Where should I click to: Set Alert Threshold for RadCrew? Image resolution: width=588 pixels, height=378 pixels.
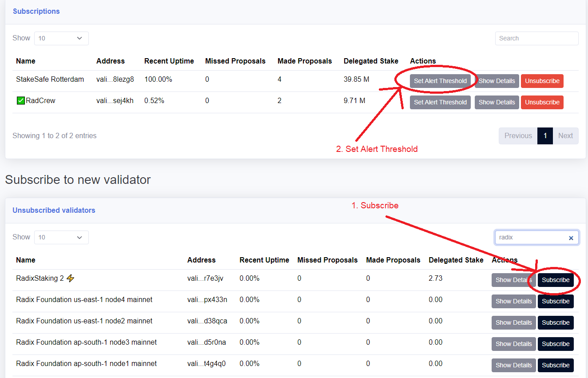(x=440, y=102)
